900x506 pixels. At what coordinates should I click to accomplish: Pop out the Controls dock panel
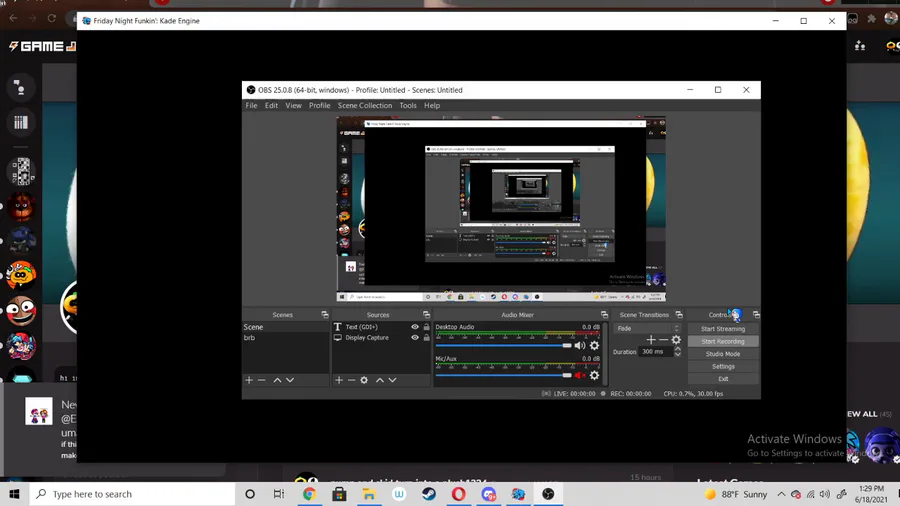click(756, 314)
